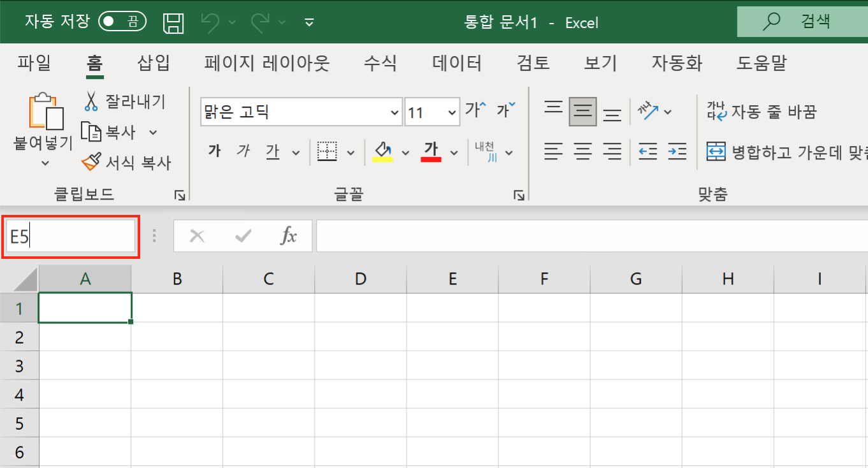Open the 파일 (File) tab

coord(34,63)
